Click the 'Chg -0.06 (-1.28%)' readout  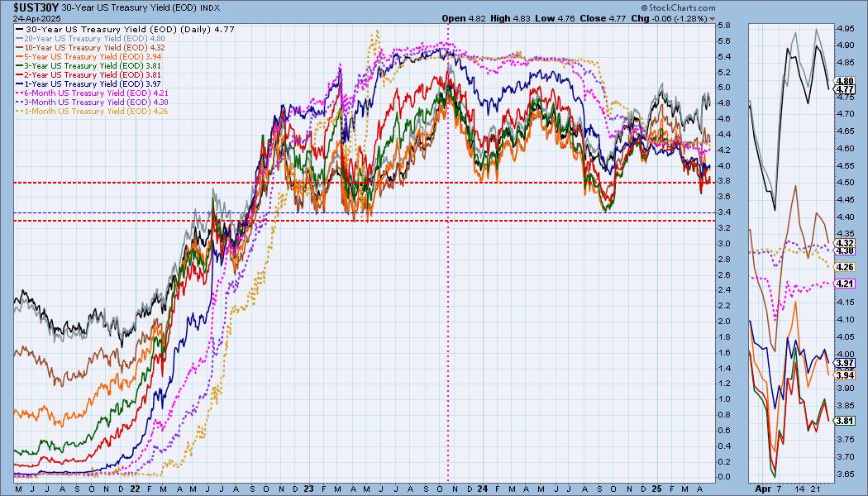(670, 18)
